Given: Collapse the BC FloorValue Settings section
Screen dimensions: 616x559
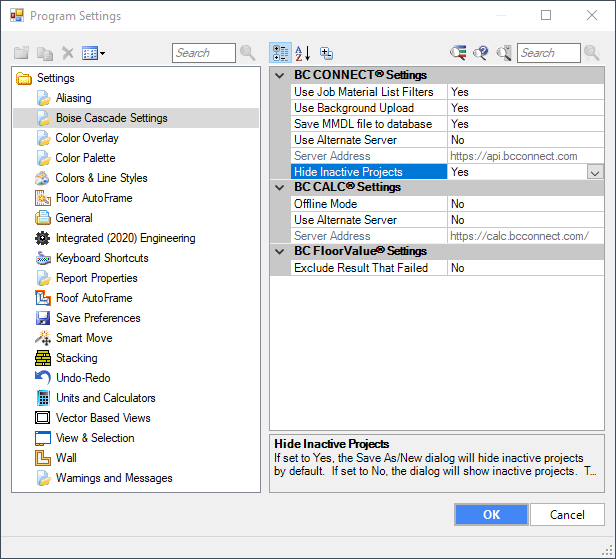Looking at the screenshot, I should point(280,251).
